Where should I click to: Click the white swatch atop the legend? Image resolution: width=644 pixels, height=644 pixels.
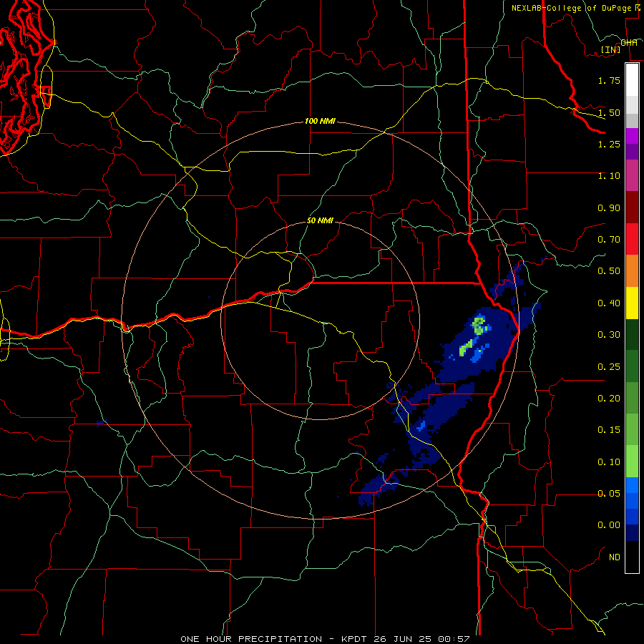pyautogui.click(x=632, y=80)
